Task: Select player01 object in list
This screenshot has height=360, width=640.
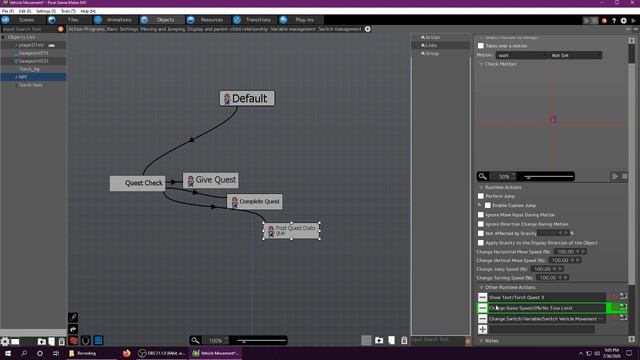Action: coord(31,45)
